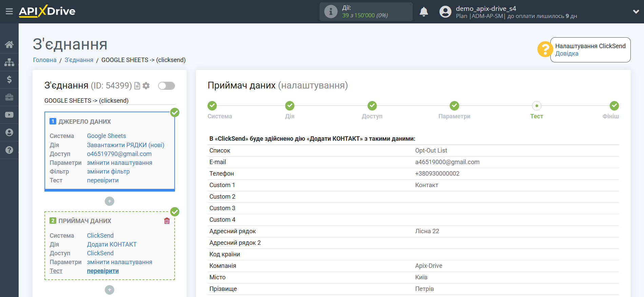Viewport: 644px width, 297px height.
Task: Click the connection document copy icon
Action: tap(137, 86)
